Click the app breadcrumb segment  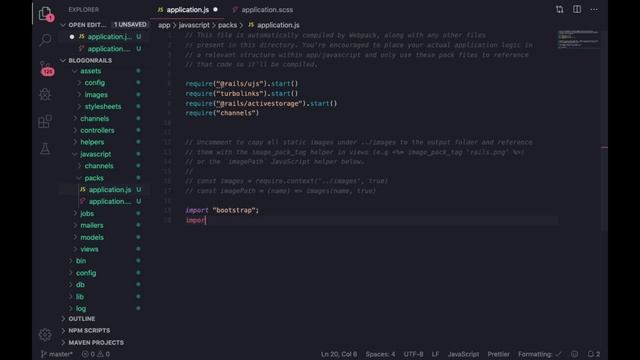(x=164, y=25)
